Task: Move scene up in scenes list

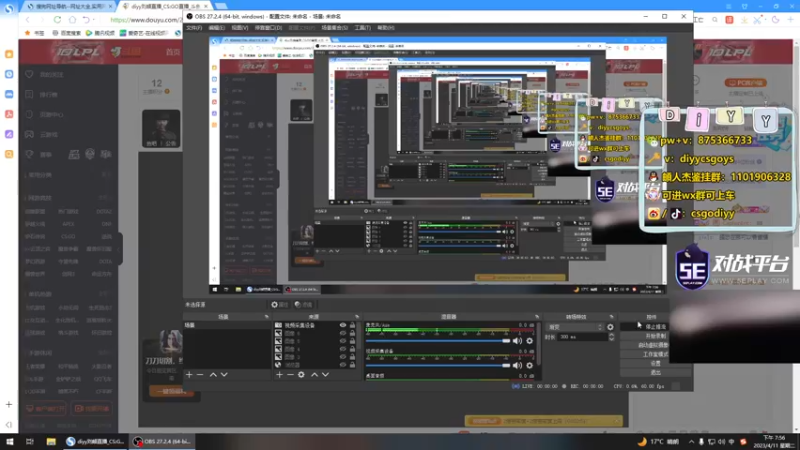Action: (213, 374)
